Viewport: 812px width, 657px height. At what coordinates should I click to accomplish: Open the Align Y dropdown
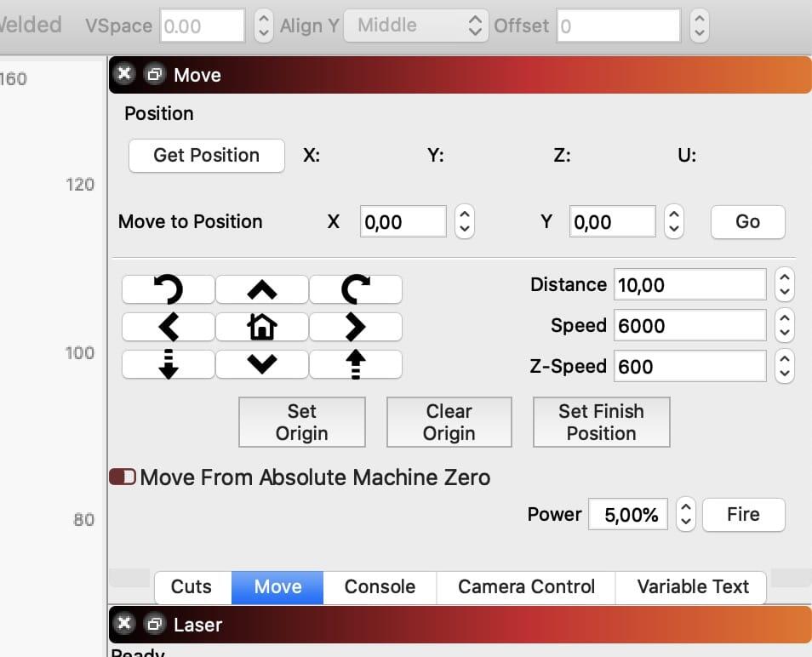[415, 26]
